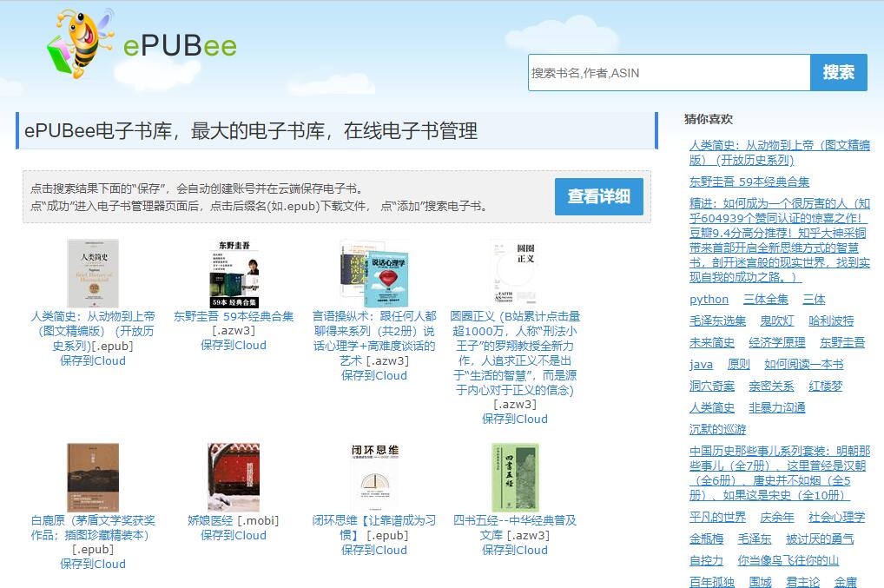The height and width of the screenshot is (588, 884).
Task: Focus the book search input field
Action: [670, 73]
